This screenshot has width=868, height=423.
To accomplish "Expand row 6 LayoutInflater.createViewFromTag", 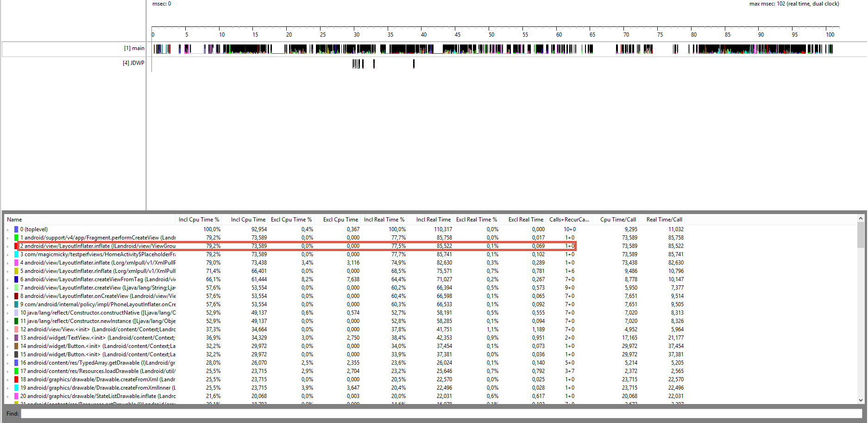I will coord(7,280).
